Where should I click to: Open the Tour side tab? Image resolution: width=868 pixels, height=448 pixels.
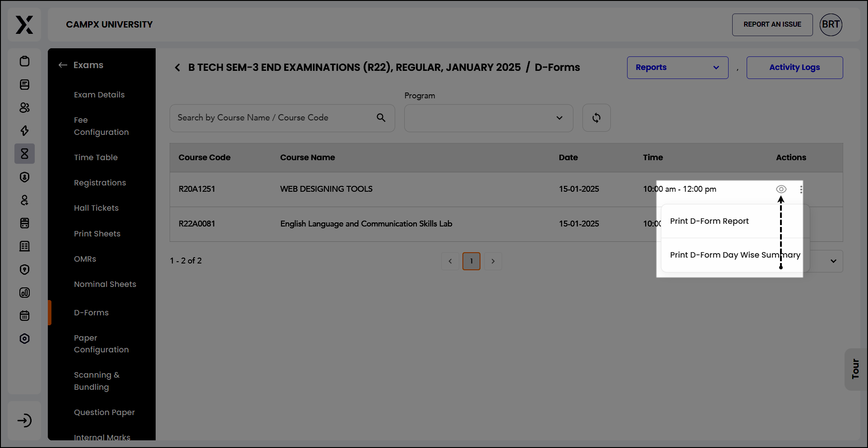(855, 369)
